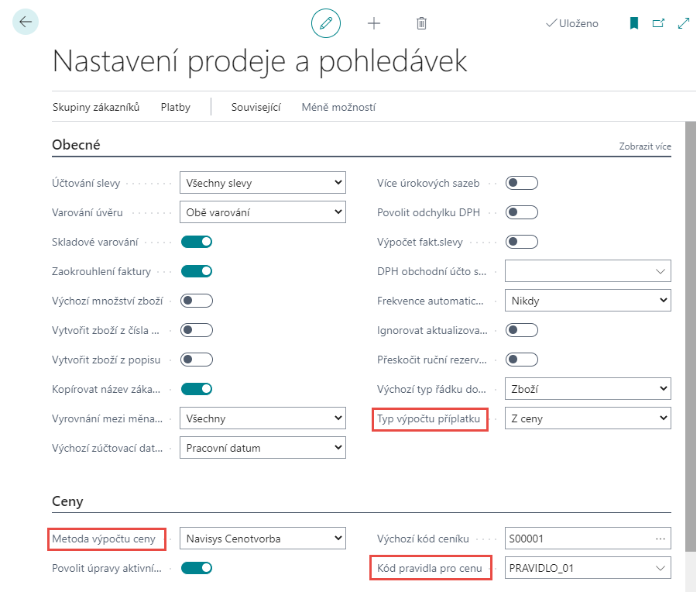Open Související menu
This screenshot has height=592, width=700.
click(x=256, y=107)
